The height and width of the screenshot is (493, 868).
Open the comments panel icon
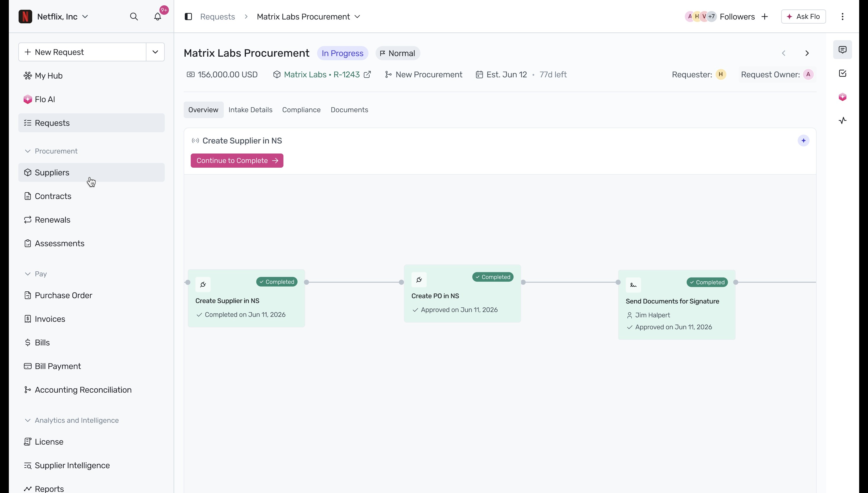[843, 50]
